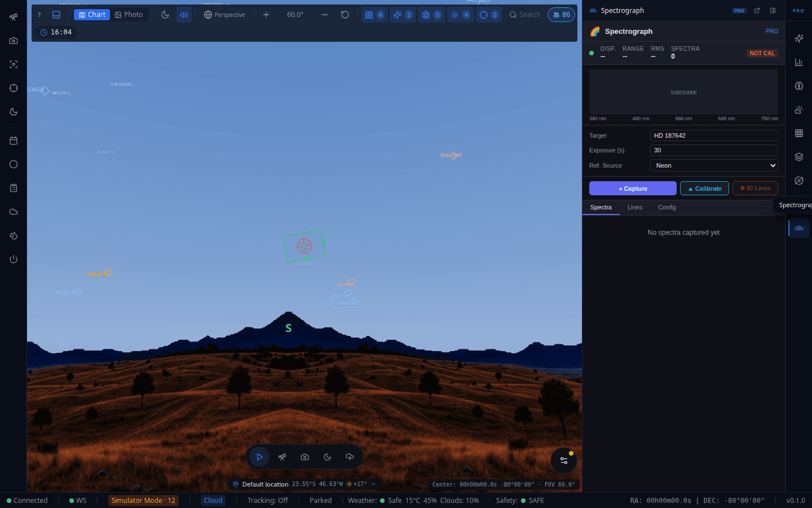Open the sun menu with badge 4
The image size is (812, 508).
[x=460, y=15]
